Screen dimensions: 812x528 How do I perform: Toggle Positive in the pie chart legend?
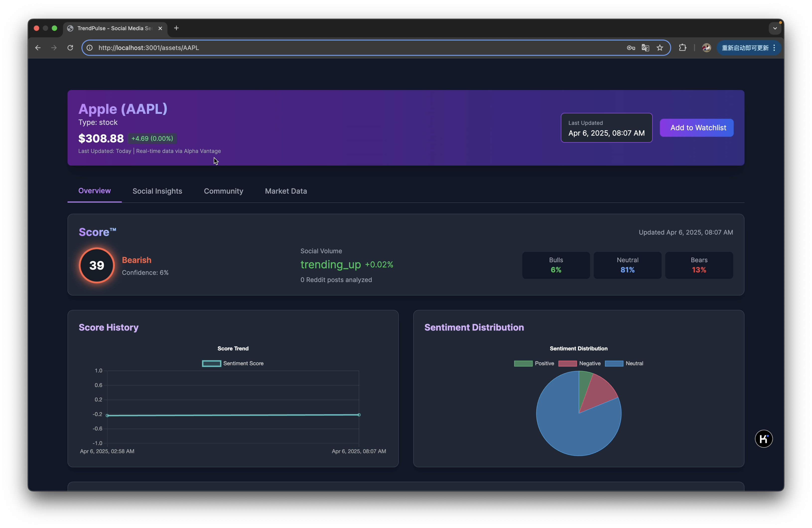[x=534, y=363]
